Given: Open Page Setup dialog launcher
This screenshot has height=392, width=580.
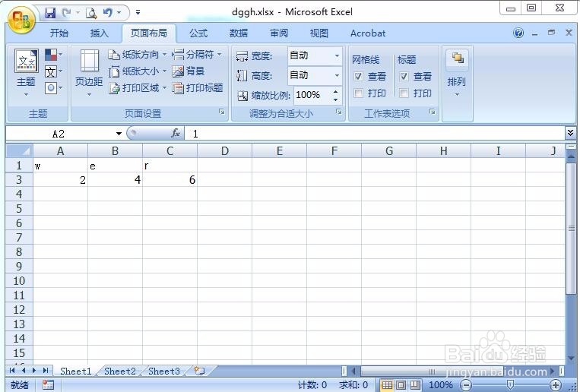Looking at the screenshot, I should click(x=222, y=112).
